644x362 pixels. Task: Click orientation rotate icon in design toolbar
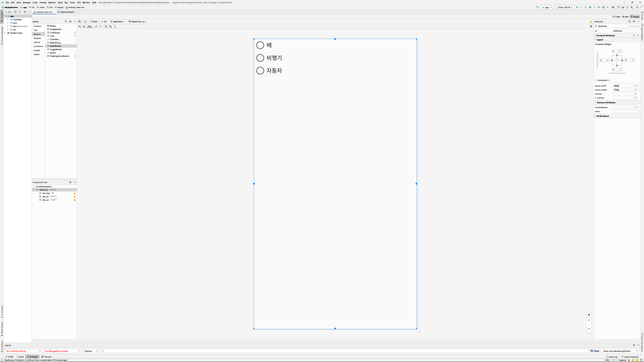(85, 21)
